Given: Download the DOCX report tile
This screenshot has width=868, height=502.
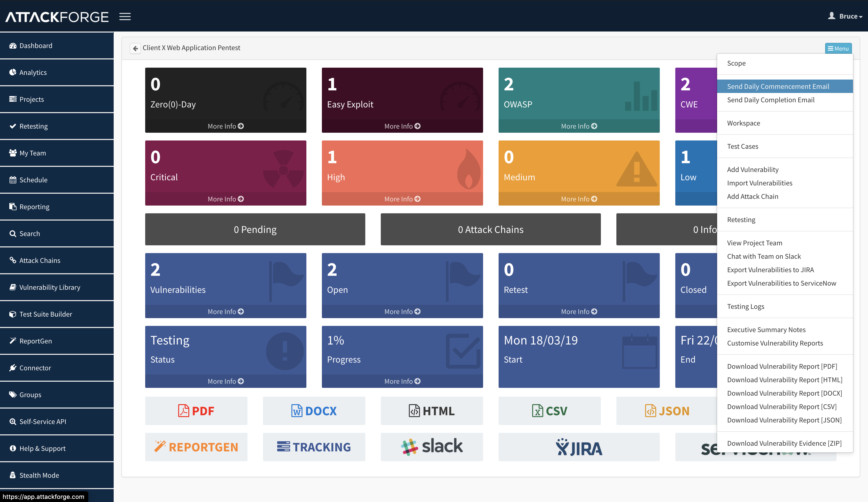Looking at the screenshot, I should tap(314, 411).
